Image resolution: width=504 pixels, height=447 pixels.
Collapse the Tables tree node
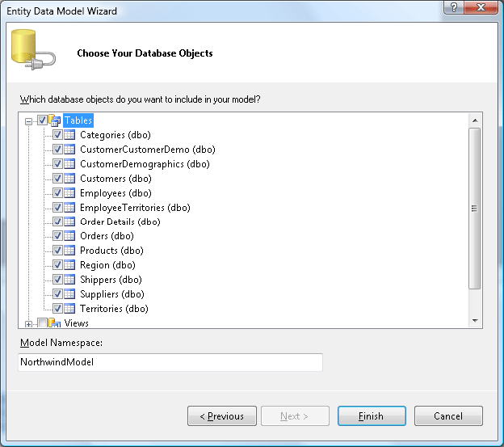28,121
